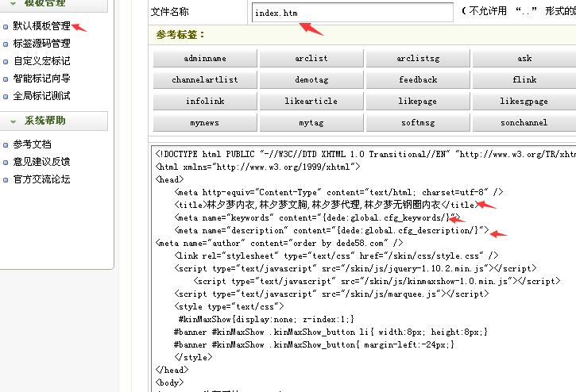
Task: Open 全局标记测试 sidebar link
Action: pos(41,96)
